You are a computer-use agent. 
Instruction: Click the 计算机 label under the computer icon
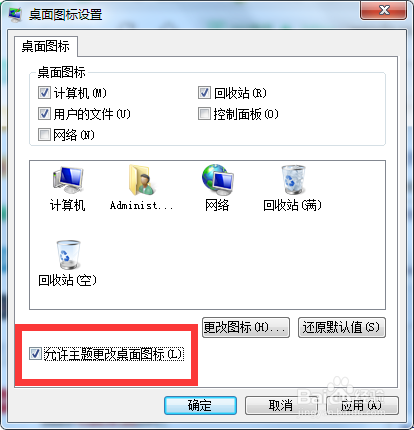(x=67, y=205)
